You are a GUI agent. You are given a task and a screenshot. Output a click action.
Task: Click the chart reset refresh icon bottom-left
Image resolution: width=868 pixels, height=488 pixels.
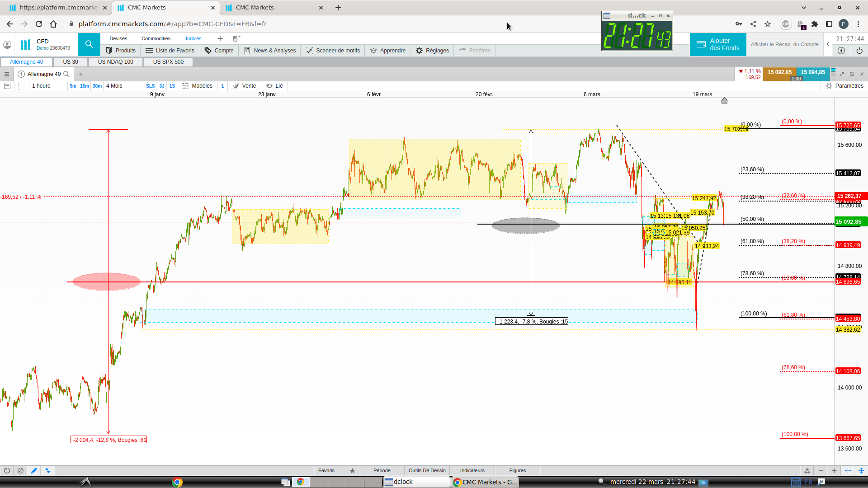[7, 470]
